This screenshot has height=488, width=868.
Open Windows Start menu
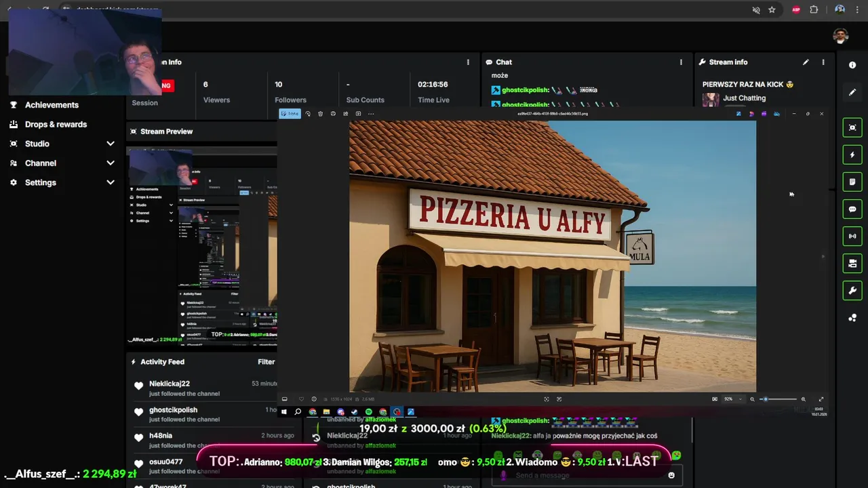point(284,411)
